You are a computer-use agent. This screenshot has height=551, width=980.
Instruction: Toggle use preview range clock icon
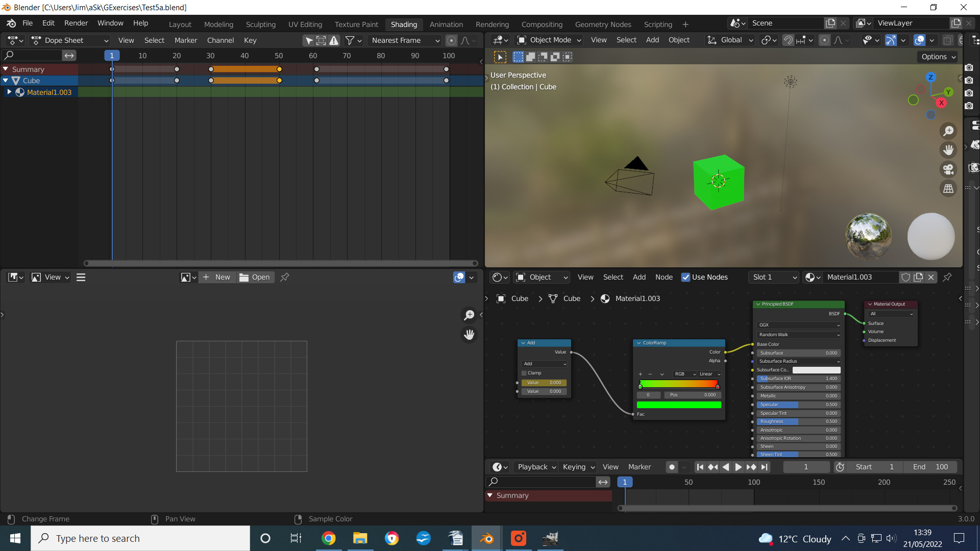tap(840, 467)
